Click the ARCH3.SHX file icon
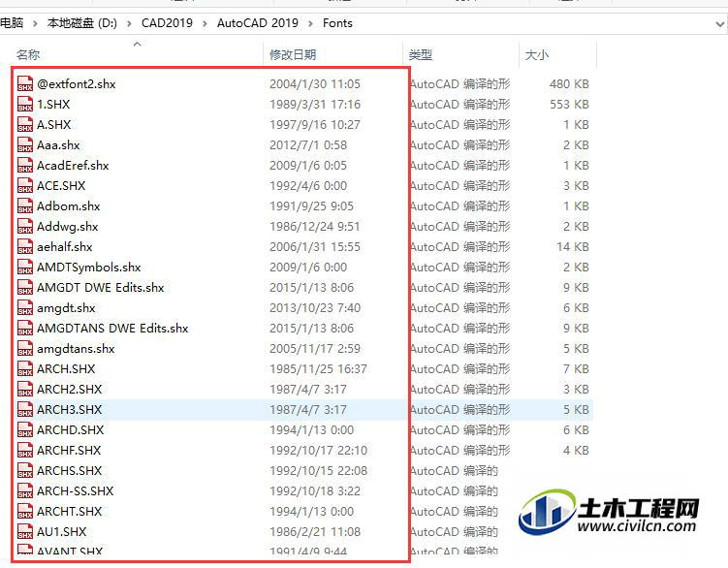This screenshot has height=568, width=728. tap(25, 409)
